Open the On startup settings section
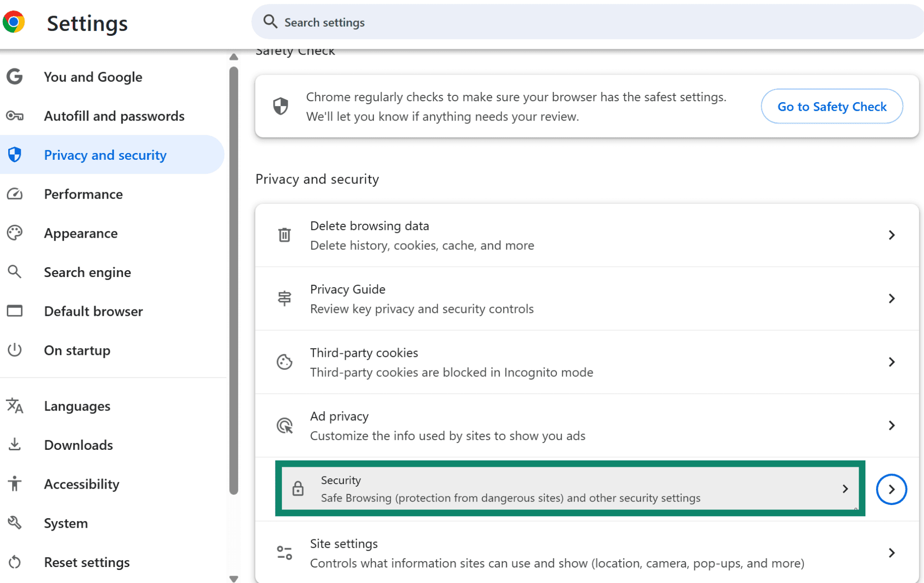The width and height of the screenshot is (924, 583). pos(77,350)
